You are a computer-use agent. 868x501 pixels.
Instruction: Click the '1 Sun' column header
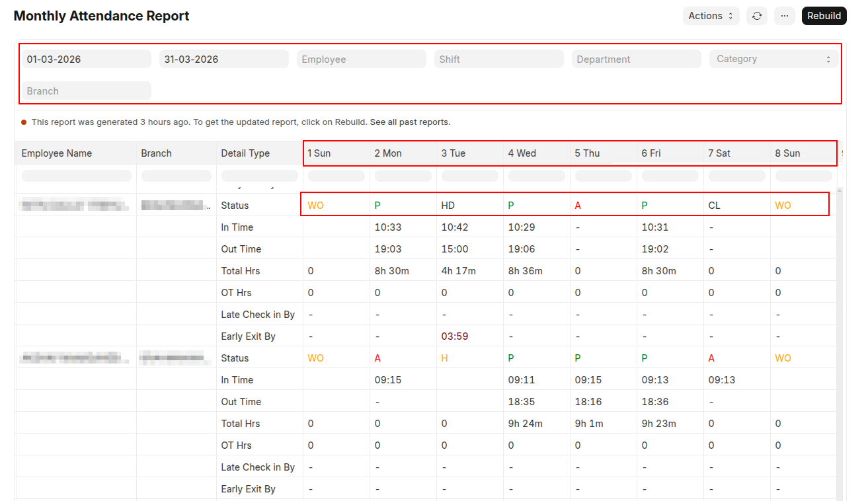319,153
